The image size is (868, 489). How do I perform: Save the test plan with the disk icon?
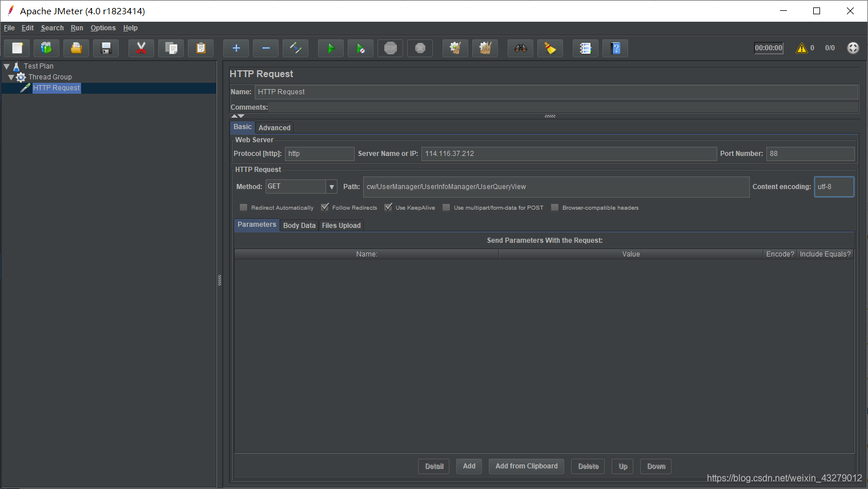click(106, 48)
